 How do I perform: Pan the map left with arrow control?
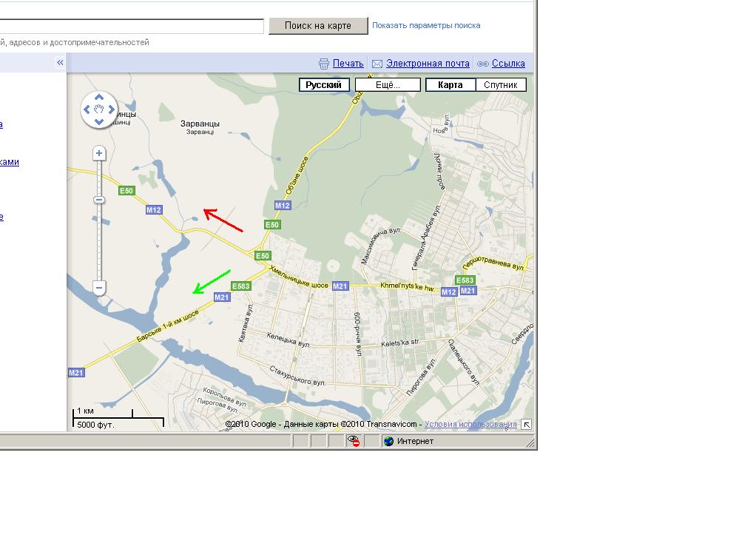click(x=87, y=110)
